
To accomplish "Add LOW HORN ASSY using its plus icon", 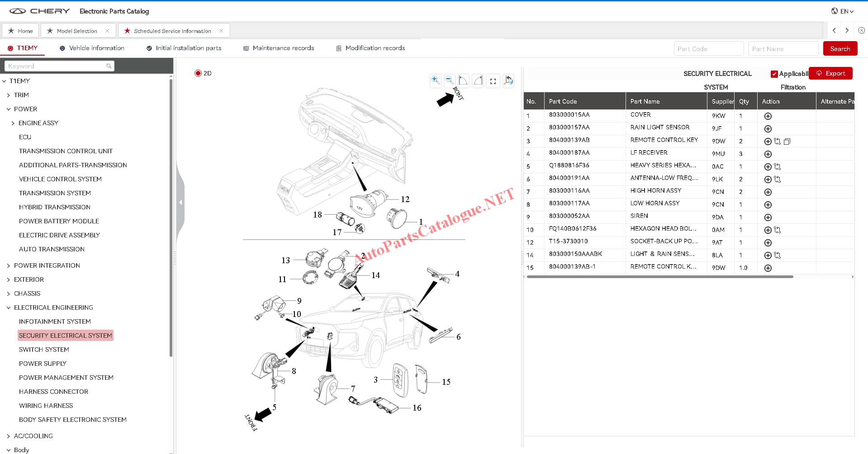I will [x=768, y=205].
